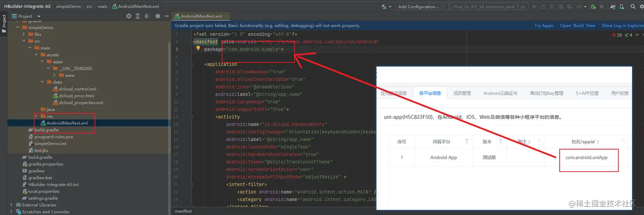Click the typo count indicator showing 4
The height and width of the screenshot is (215, 644).
point(628,35)
